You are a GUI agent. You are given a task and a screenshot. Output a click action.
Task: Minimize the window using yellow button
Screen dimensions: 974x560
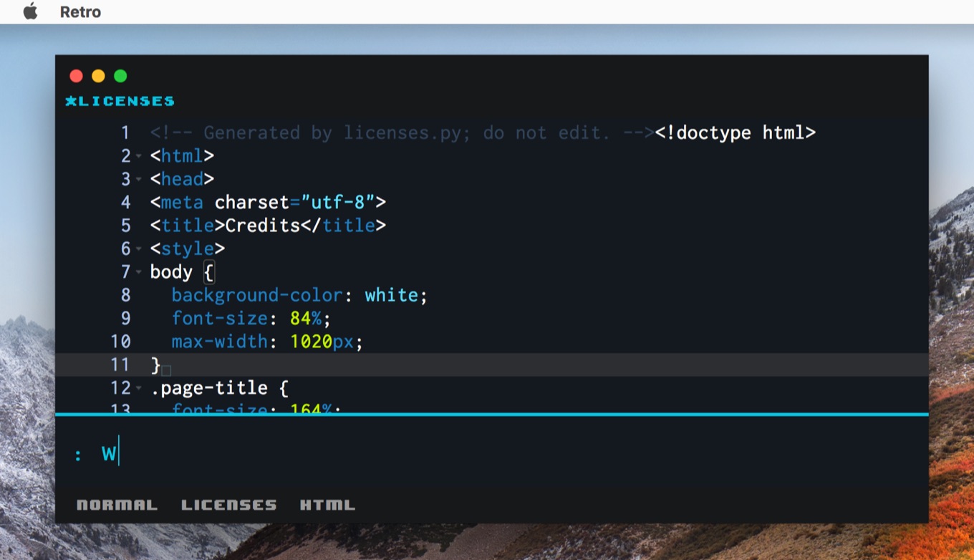tap(98, 76)
